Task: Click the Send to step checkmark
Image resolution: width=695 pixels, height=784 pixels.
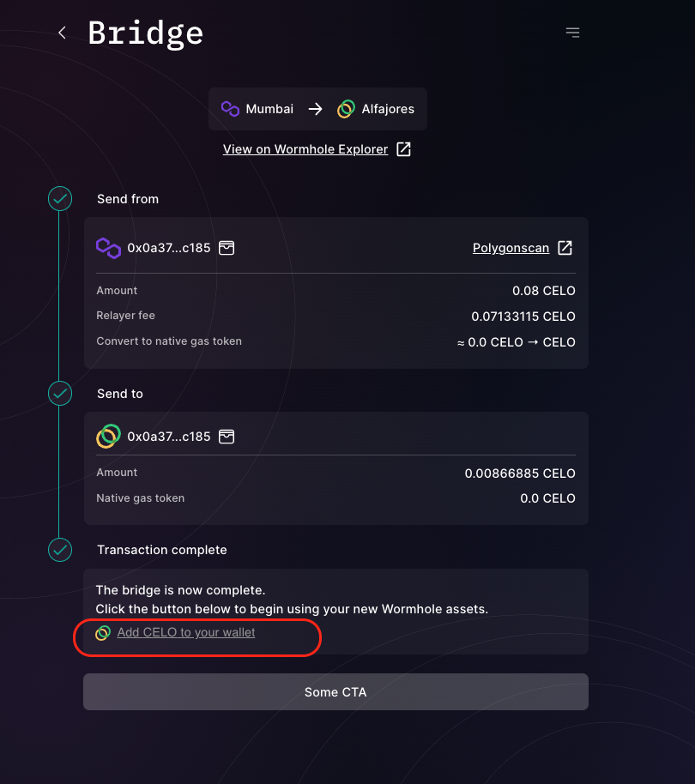Action: 60,394
